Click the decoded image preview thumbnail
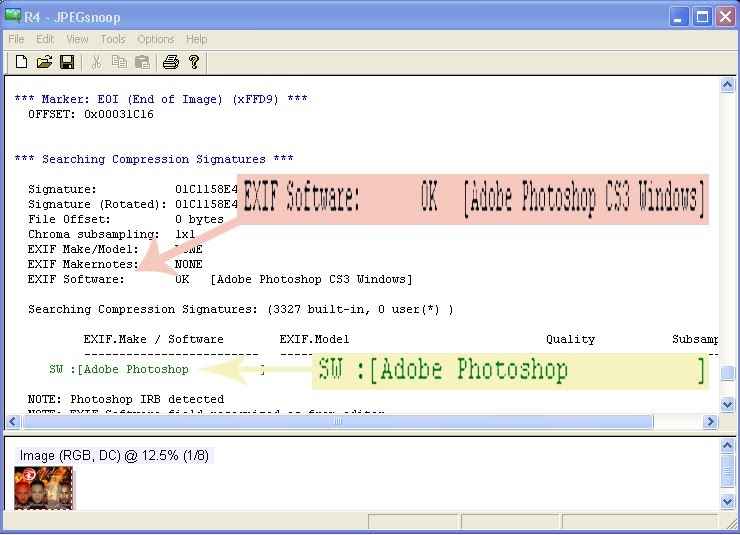The width and height of the screenshot is (740, 535). click(43, 488)
